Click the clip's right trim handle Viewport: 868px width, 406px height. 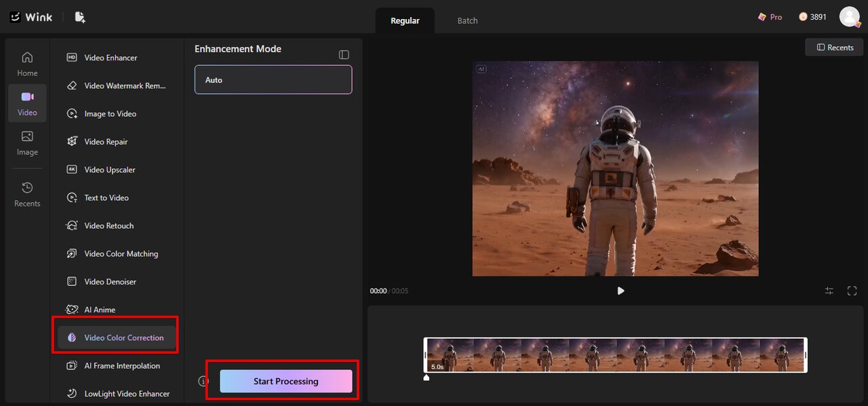point(805,355)
